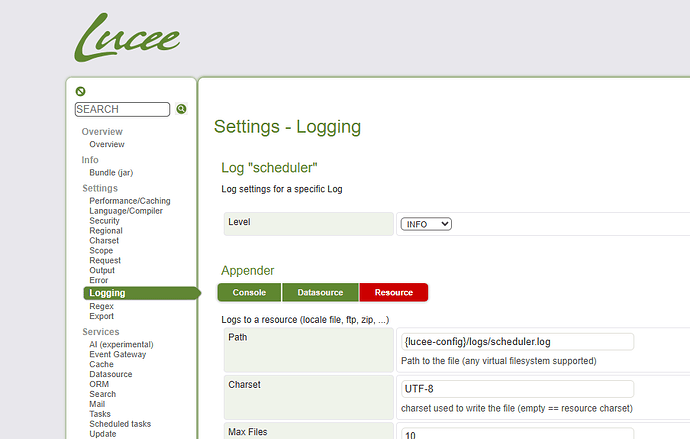Image resolution: width=690 pixels, height=439 pixels.
Task: Select the Datasource appender tab
Action: click(320, 293)
